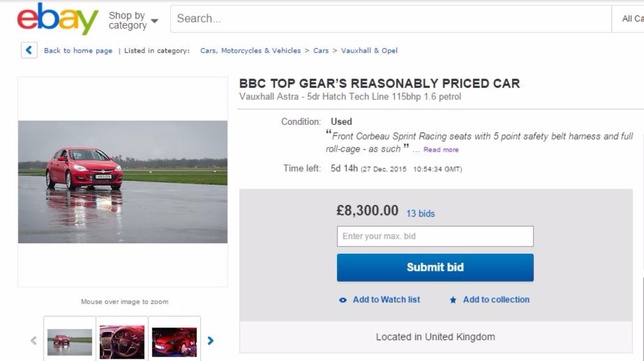Add to Watch list
Image resolution: width=644 pixels, height=361 pixels.
point(386,299)
